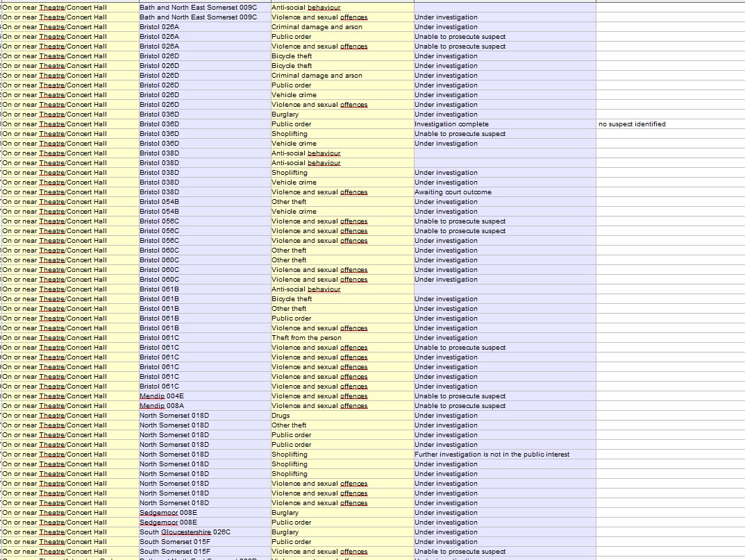Screen dimensions: 745x560
Task: Select Bicycle theft in the Bristol 061B row
Action: pos(292,299)
